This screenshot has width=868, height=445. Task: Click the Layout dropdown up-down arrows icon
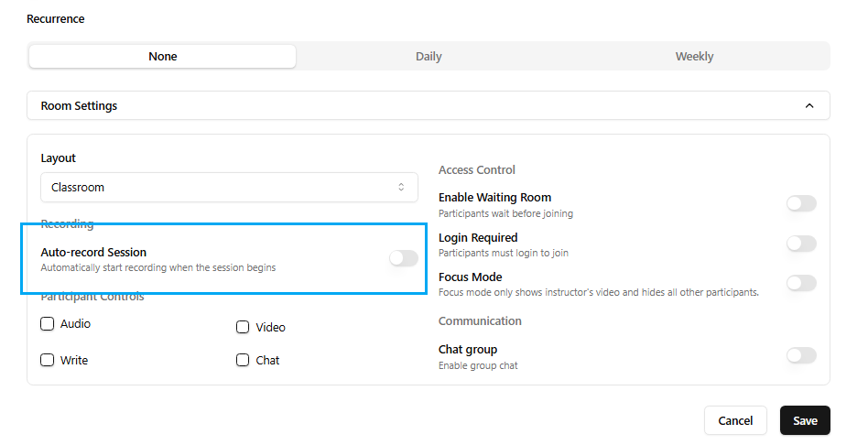401,187
